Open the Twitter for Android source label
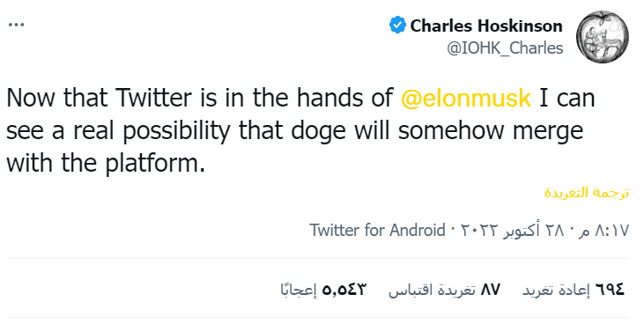The height and width of the screenshot is (324, 644). pos(377,230)
